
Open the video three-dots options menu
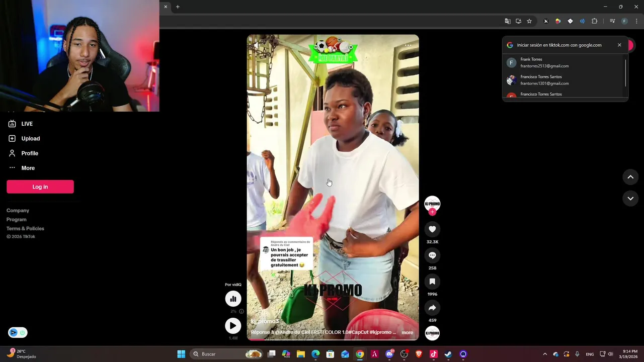click(x=408, y=45)
